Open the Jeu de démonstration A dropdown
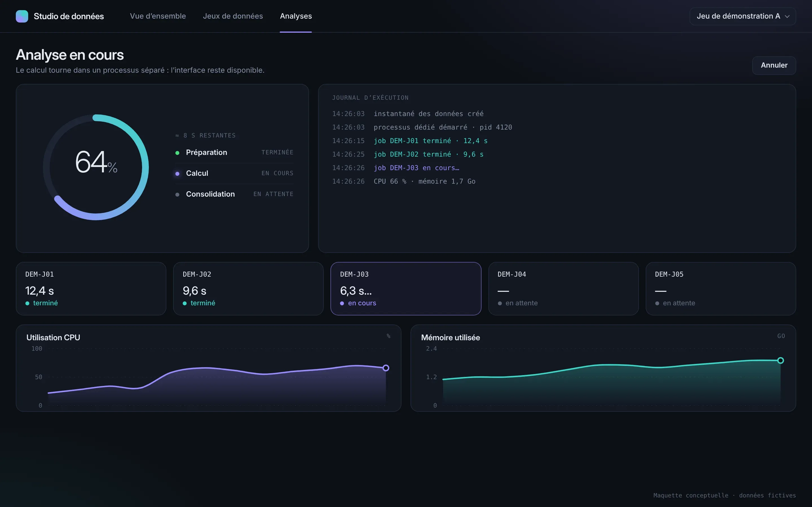The image size is (812, 507). (x=743, y=16)
